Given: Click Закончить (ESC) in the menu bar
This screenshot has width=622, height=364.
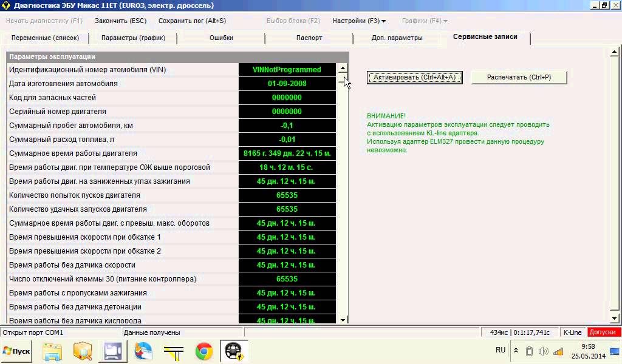Looking at the screenshot, I should (120, 21).
